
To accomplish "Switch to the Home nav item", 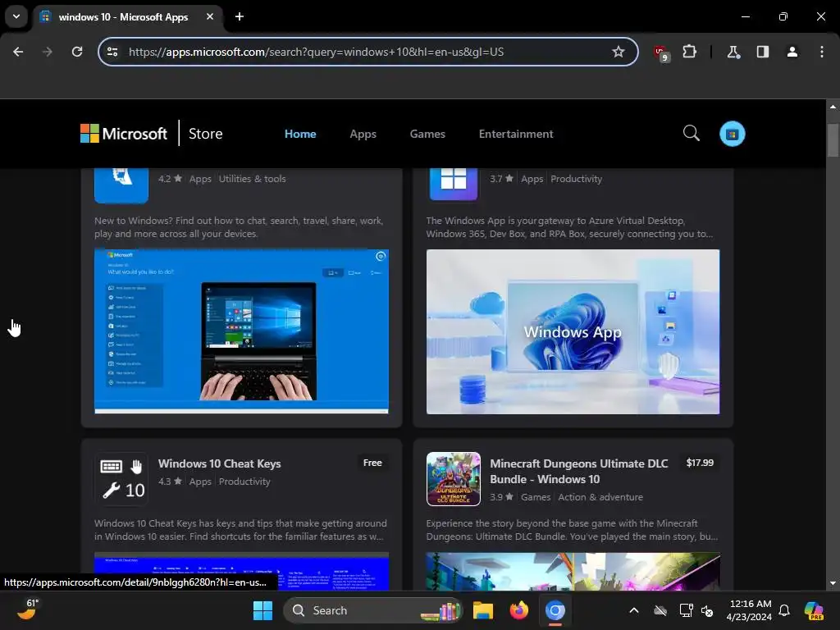I will coord(300,134).
